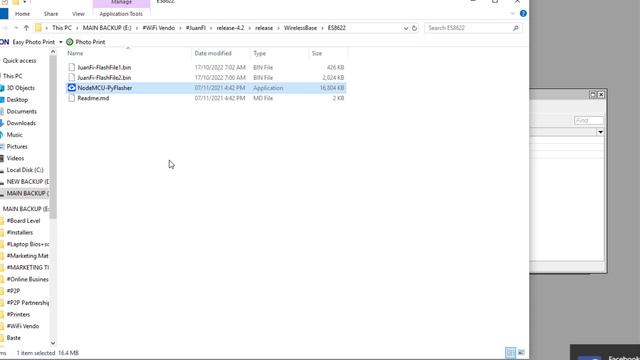The width and height of the screenshot is (640, 360).
Task: Open Baste folder in sidebar
Action: click(13, 338)
